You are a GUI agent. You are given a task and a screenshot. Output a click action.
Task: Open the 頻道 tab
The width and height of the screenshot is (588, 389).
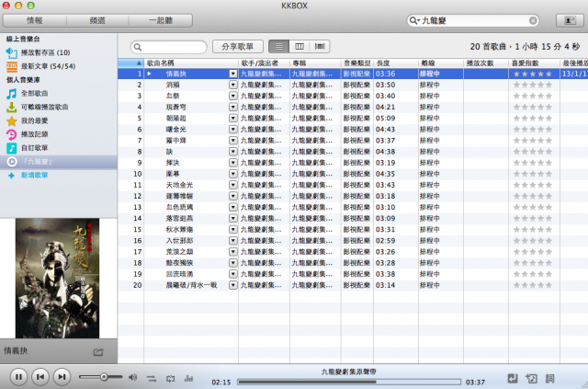[x=97, y=20]
